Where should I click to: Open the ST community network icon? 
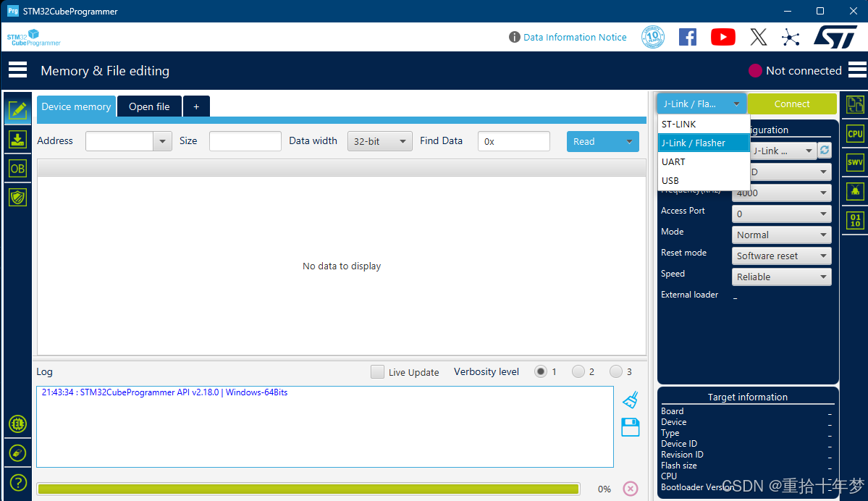791,37
